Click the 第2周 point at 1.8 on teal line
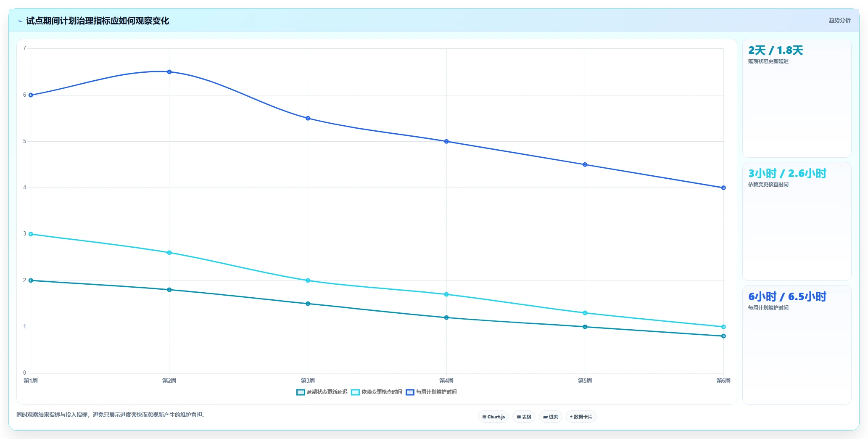The height and width of the screenshot is (439, 868). pos(169,290)
